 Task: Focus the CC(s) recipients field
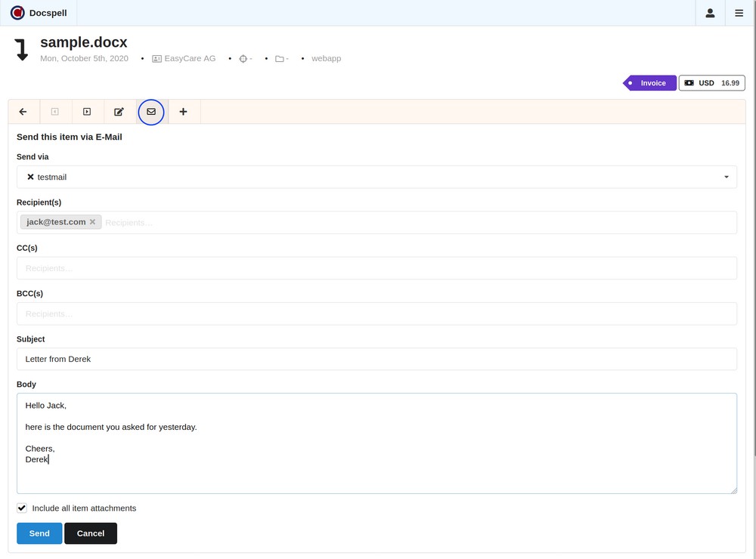click(x=376, y=268)
